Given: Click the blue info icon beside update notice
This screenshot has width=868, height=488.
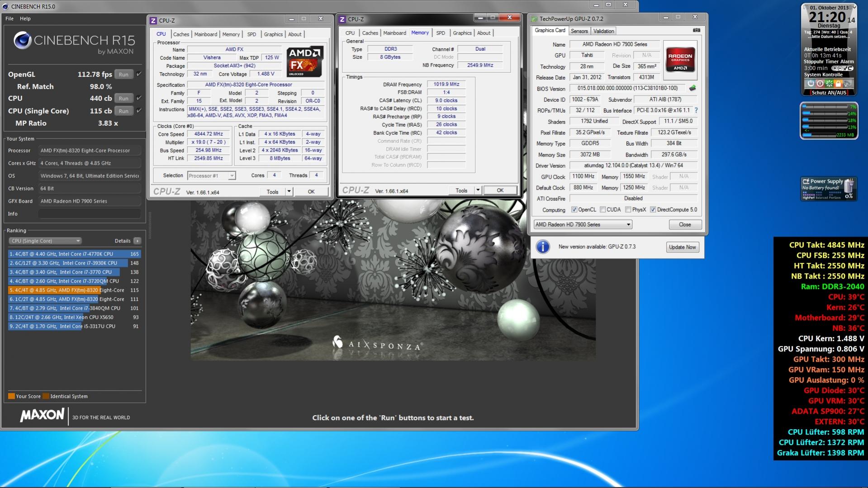Looking at the screenshot, I should (x=542, y=247).
